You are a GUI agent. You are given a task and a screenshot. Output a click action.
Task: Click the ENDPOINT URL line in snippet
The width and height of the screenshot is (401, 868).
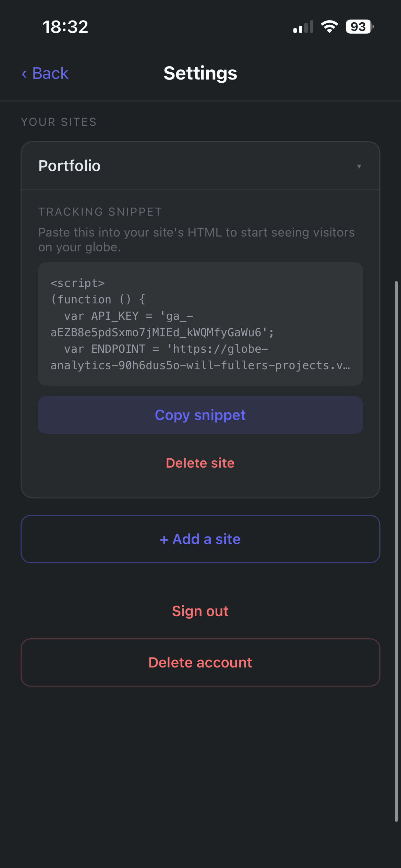coord(200,357)
